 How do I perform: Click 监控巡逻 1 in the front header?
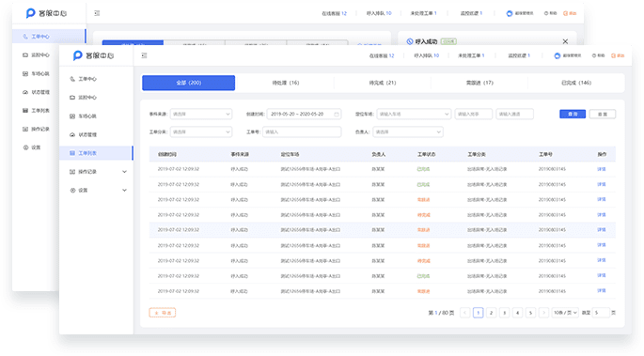(x=519, y=55)
